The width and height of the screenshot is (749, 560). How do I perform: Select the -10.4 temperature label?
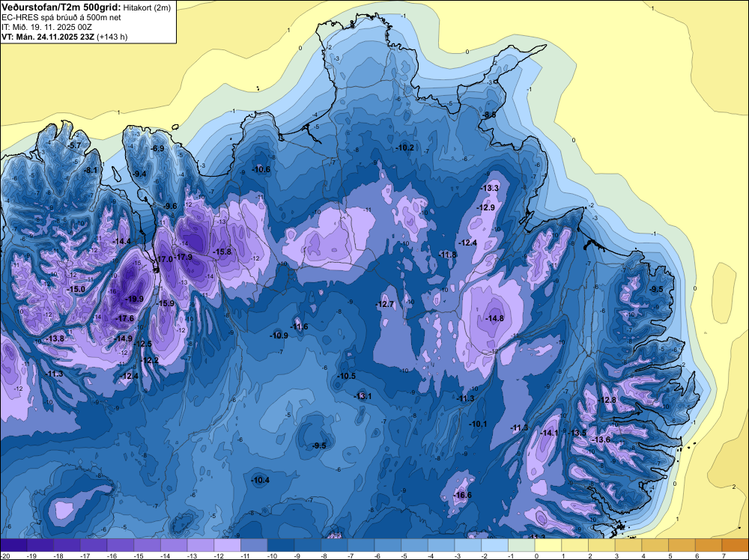click(261, 481)
